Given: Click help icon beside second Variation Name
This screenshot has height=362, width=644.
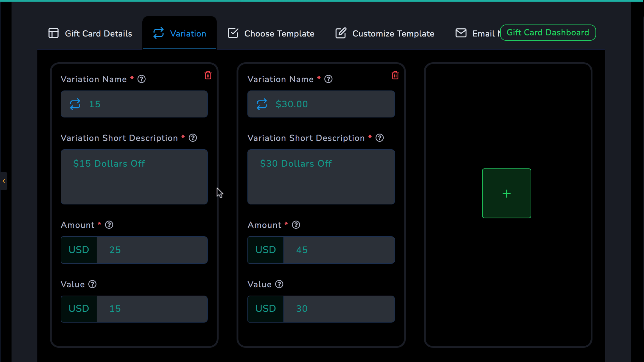Looking at the screenshot, I should pos(329,79).
